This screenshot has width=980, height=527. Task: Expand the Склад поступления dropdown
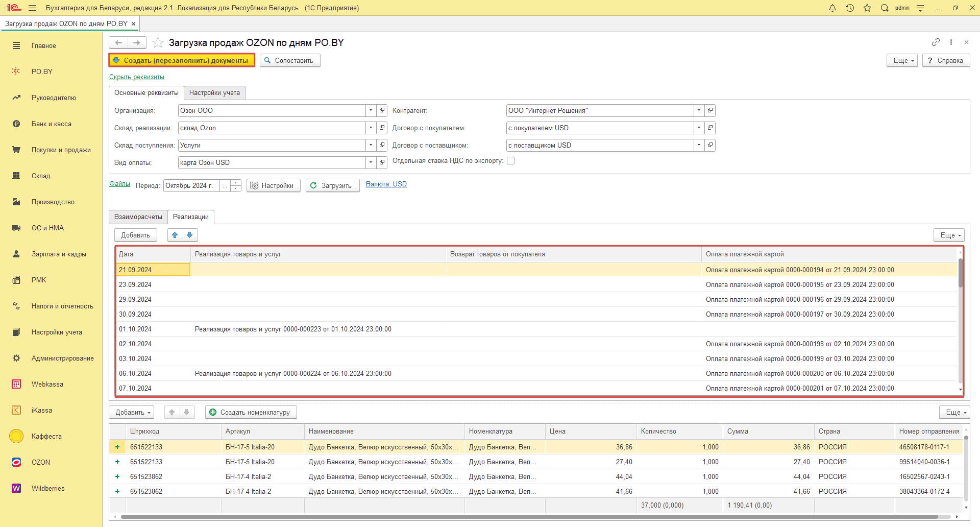point(371,145)
